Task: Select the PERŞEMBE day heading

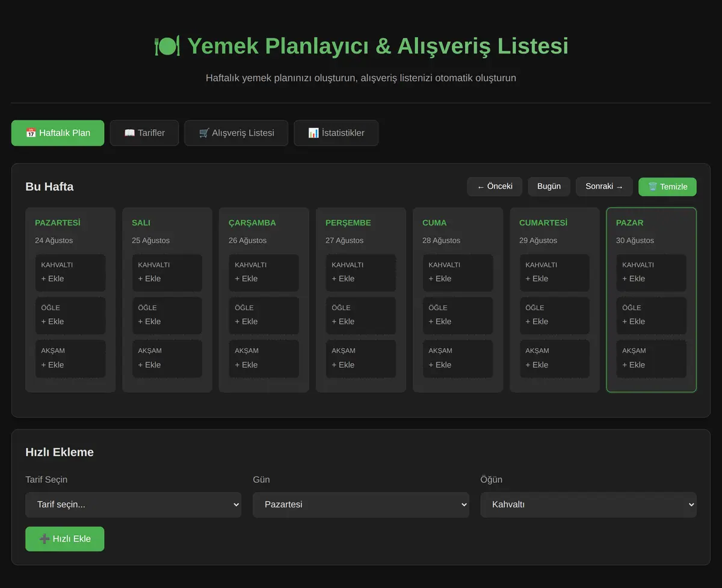Action: coord(348,222)
